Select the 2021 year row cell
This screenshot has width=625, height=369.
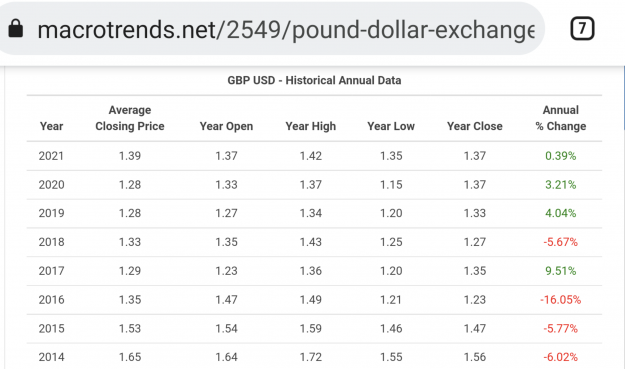51,156
